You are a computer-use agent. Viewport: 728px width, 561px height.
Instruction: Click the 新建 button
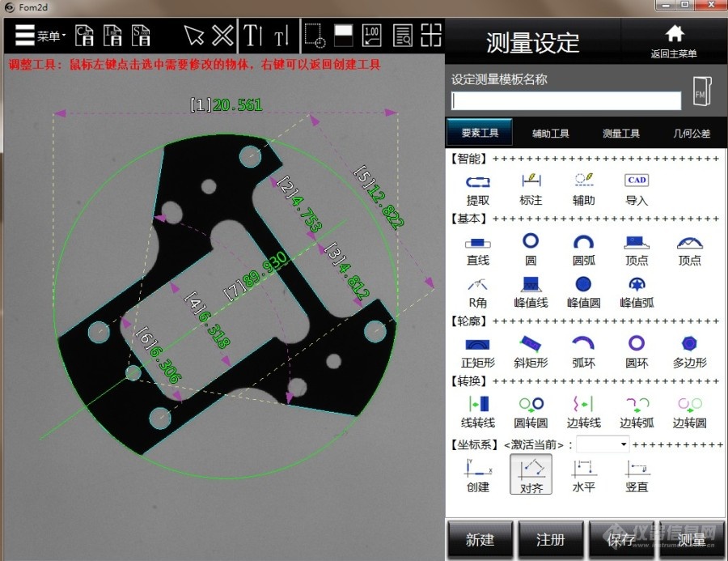click(x=480, y=539)
